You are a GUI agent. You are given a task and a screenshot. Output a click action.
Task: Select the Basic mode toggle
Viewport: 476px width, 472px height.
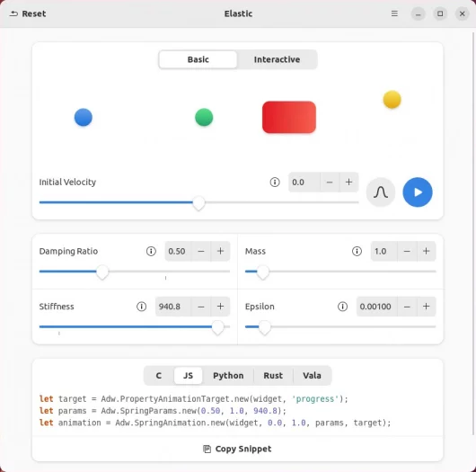tap(198, 59)
